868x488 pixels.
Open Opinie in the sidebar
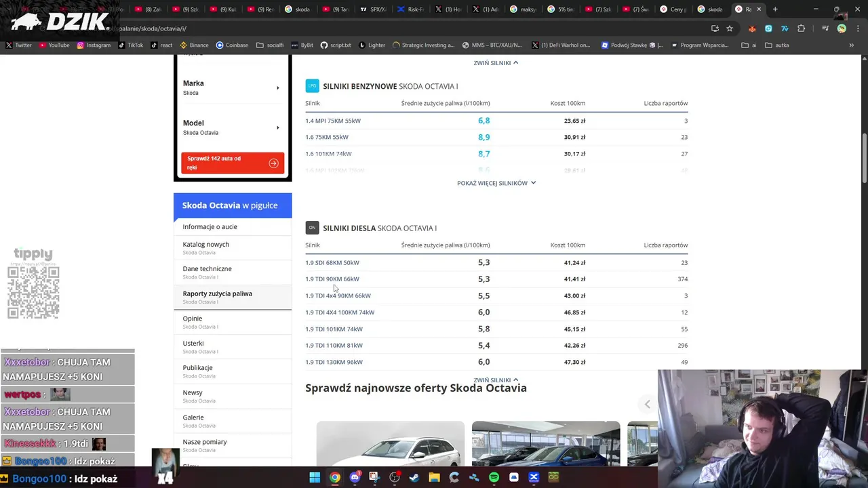232,321
